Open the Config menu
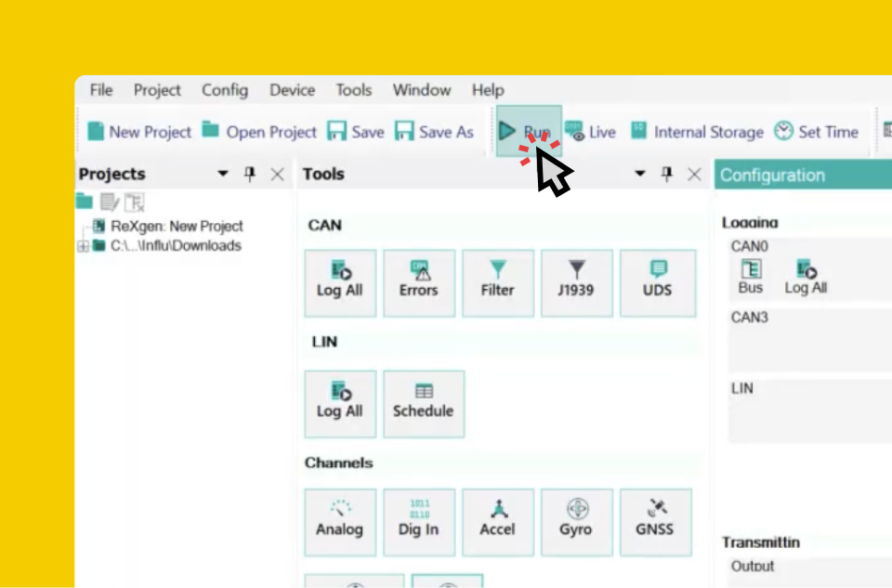892x588 pixels. 225,90
